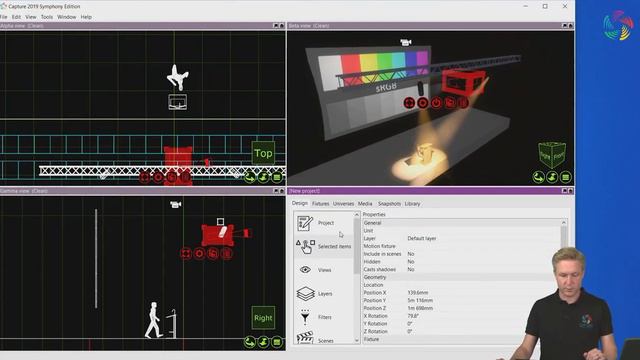
Task: Open Selected items in the Design sidebar
Action: click(x=323, y=247)
